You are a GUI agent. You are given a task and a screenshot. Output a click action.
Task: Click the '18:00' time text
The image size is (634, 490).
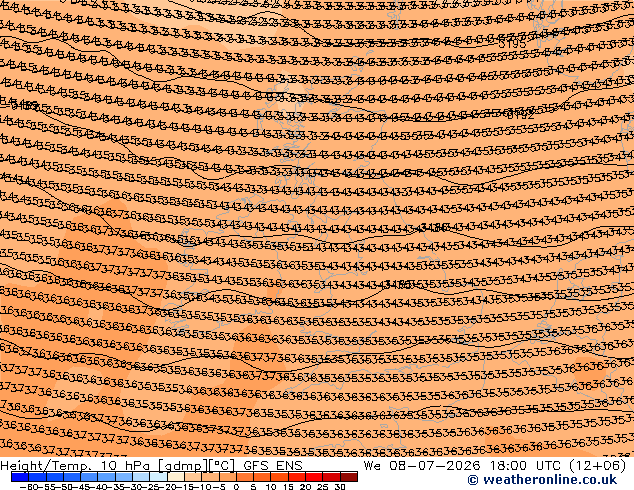click(508, 466)
